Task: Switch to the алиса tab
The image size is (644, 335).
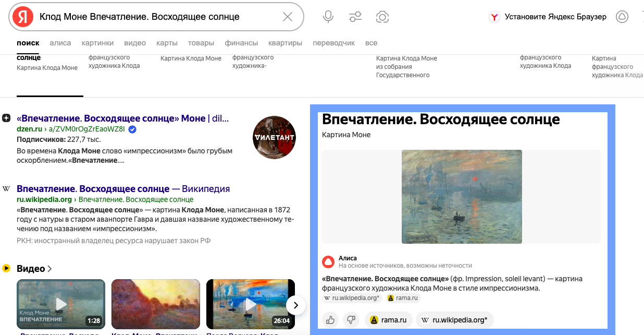Action: coord(60,43)
